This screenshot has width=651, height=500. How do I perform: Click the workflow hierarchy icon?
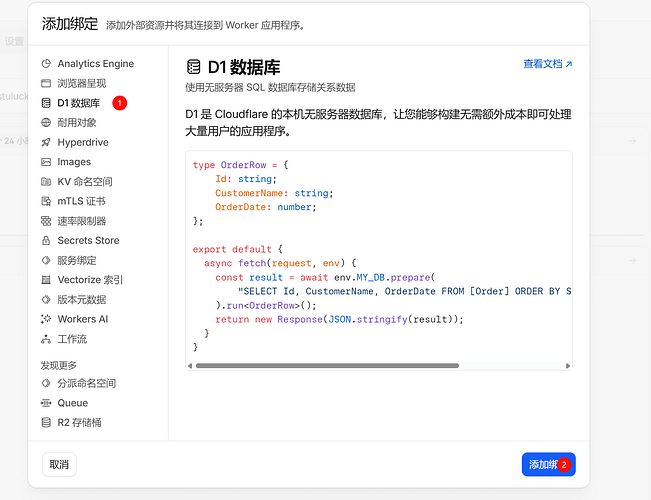[x=46, y=339]
